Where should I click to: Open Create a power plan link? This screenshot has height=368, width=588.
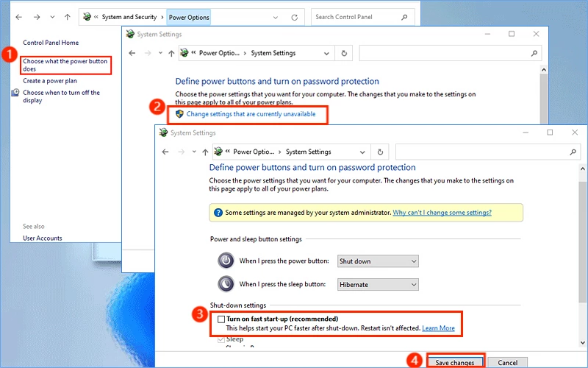click(50, 81)
